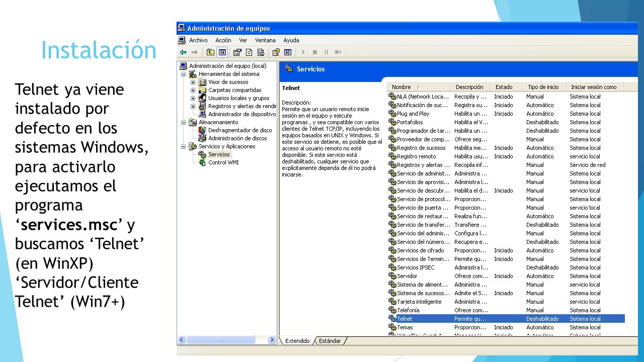Sort by Iniciar sesión como column header
This screenshot has height=362, width=644.
click(595, 87)
